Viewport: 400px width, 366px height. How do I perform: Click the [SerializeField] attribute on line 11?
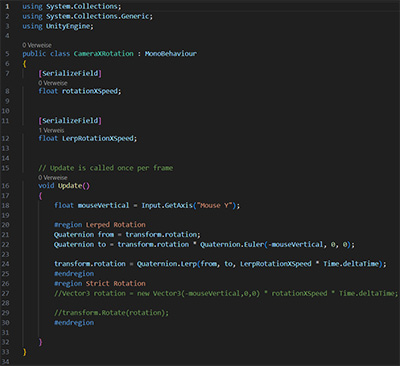click(70, 120)
